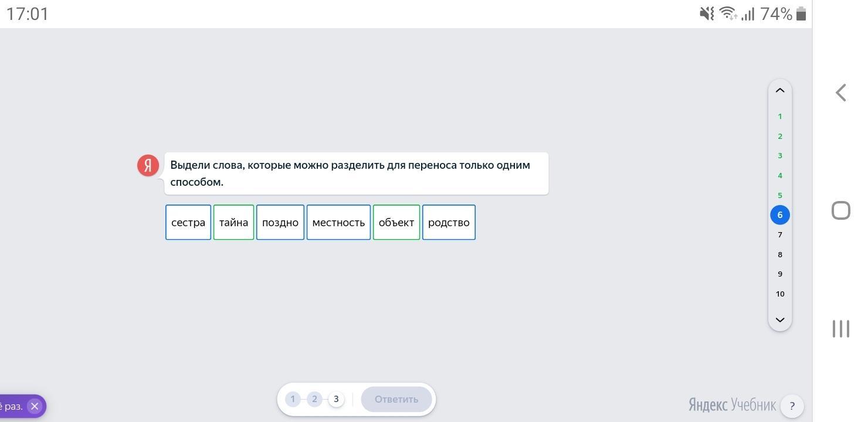868x422 pixels.
Task: Open the help question mark button
Action: pyautogui.click(x=792, y=406)
